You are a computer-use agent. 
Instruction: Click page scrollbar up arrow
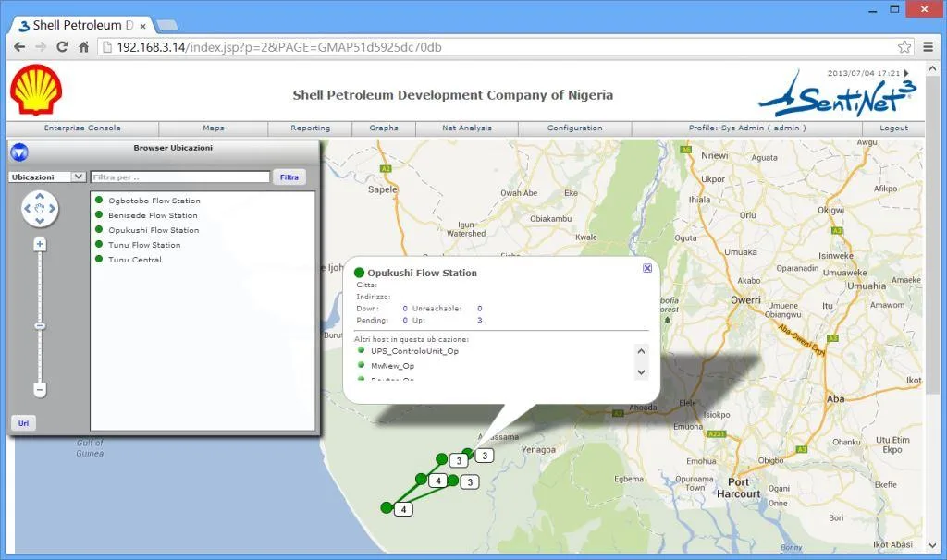(933, 69)
